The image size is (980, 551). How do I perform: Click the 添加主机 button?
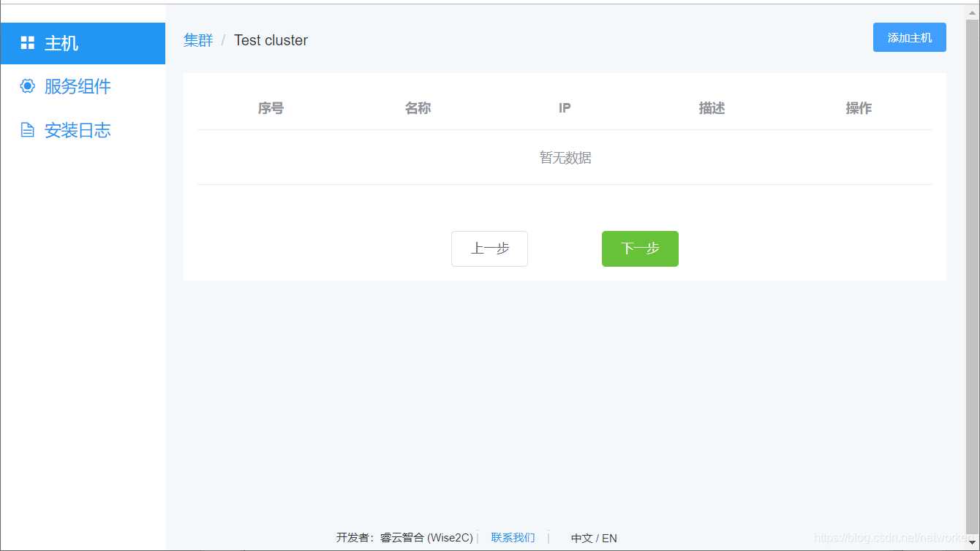pyautogui.click(x=909, y=37)
